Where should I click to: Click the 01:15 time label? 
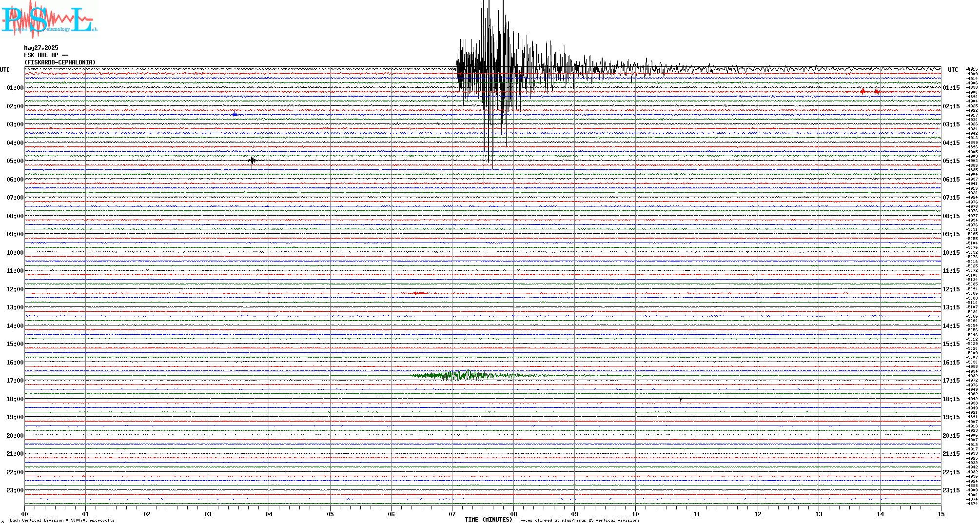click(x=951, y=88)
